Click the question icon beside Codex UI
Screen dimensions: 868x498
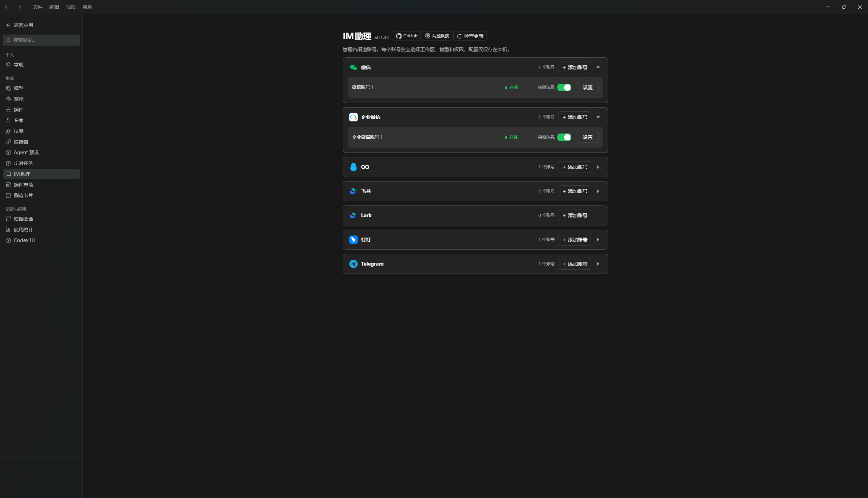[8, 240]
